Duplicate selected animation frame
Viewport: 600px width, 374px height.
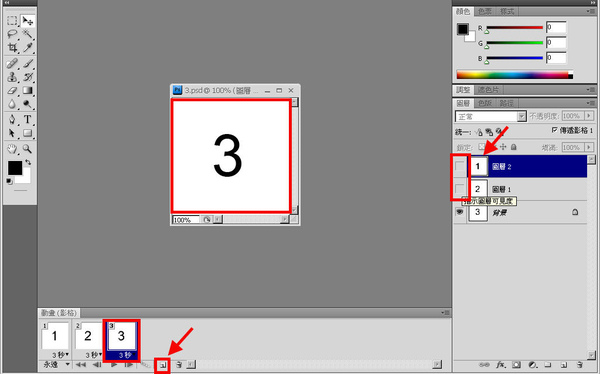[163, 365]
